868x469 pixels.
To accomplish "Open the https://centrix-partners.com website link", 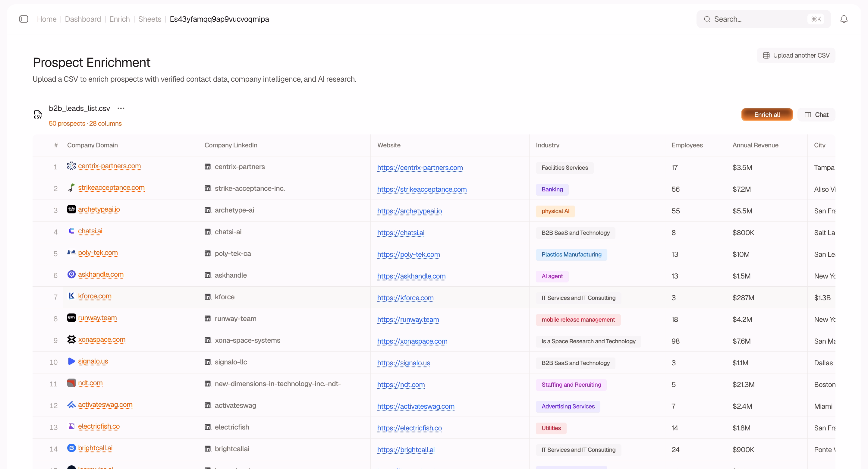I will click(420, 168).
